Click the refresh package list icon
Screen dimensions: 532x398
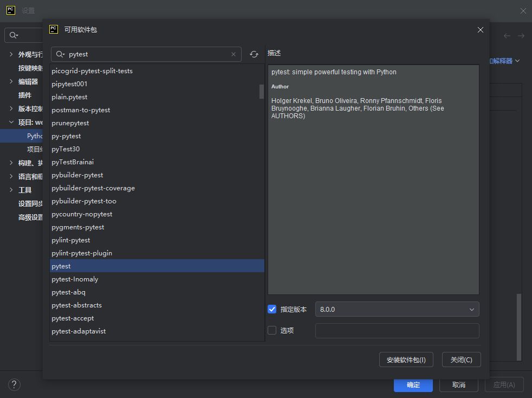point(254,54)
